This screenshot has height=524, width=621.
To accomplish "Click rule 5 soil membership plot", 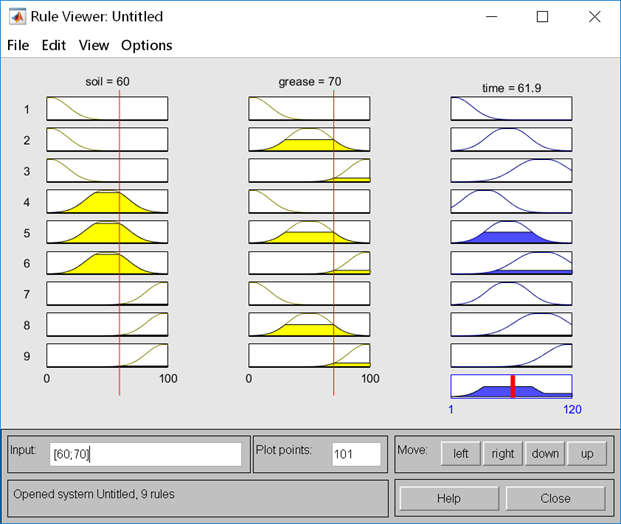I will point(107,232).
